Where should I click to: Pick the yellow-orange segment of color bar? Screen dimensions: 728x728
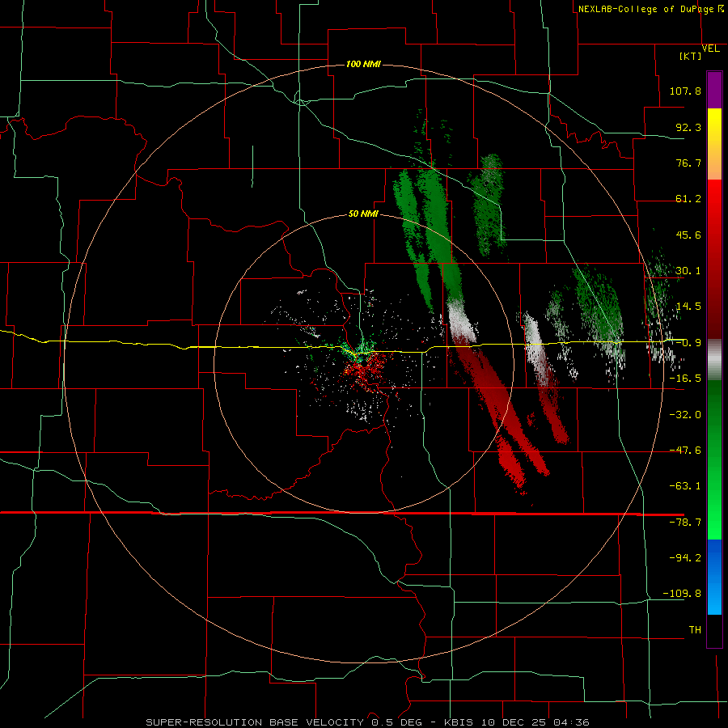point(714,144)
